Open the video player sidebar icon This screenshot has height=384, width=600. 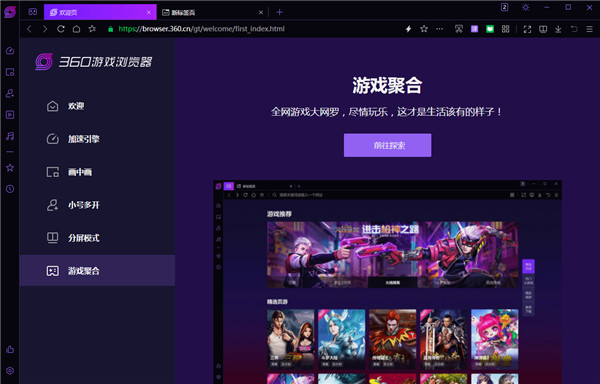10,115
